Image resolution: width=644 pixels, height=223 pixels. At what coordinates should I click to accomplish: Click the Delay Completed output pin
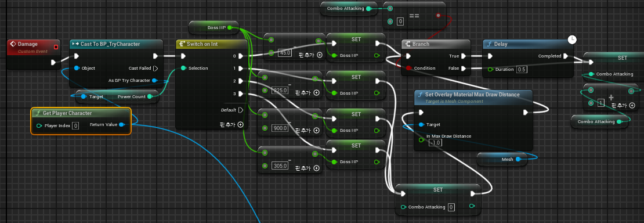[x=566, y=56]
